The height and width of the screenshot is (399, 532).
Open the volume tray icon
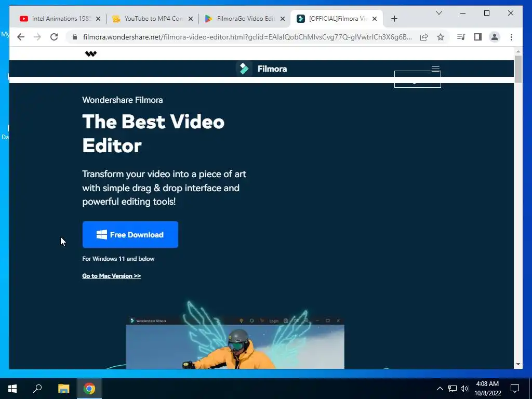coord(464,389)
